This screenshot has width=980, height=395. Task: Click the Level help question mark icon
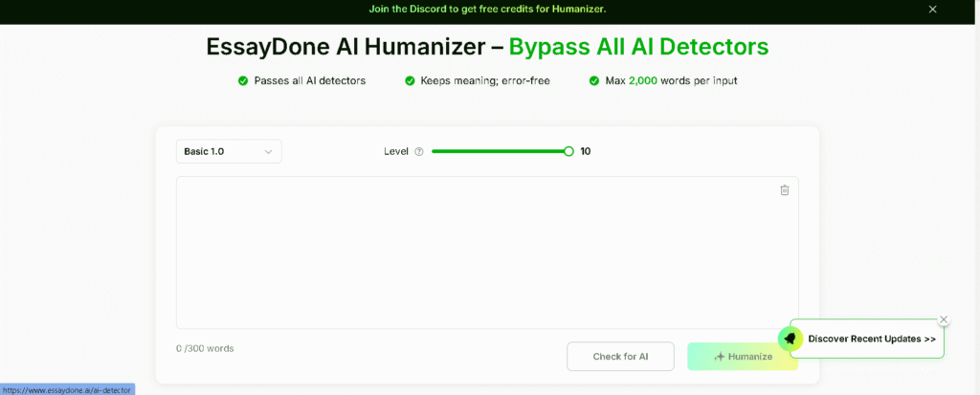(419, 151)
